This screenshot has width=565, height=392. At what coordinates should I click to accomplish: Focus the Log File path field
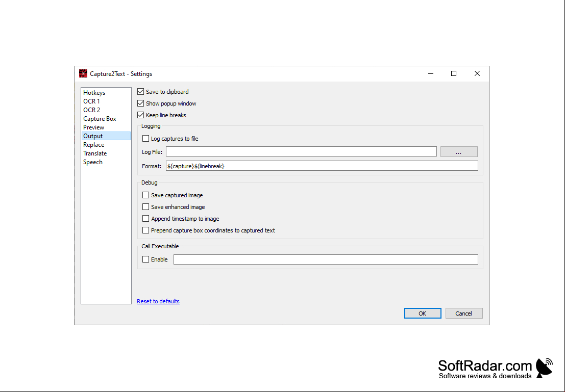click(x=301, y=151)
